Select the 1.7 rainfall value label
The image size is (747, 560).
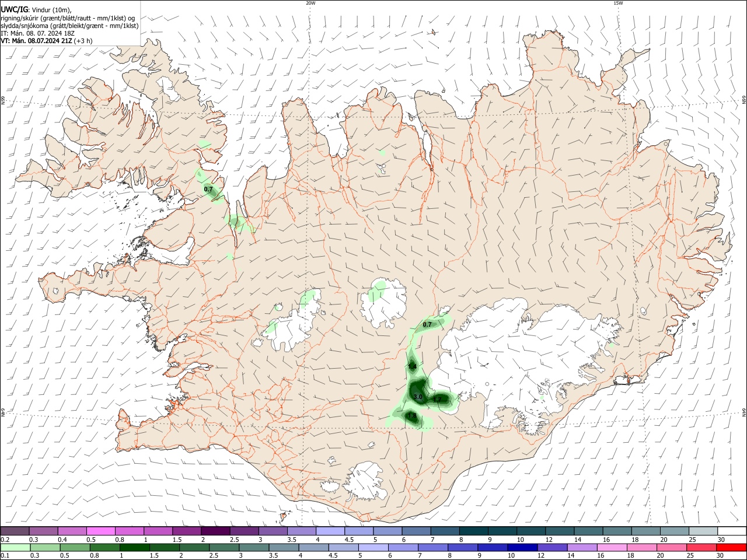[x=437, y=400]
